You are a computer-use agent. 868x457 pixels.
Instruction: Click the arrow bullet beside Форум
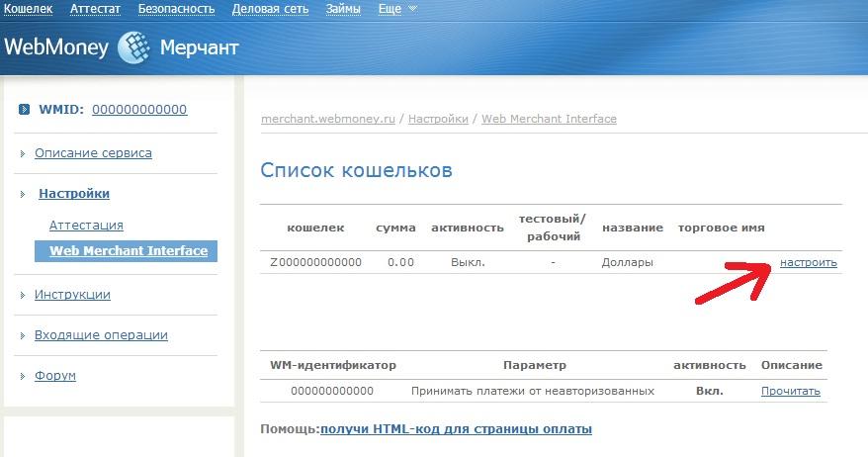click(x=22, y=376)
